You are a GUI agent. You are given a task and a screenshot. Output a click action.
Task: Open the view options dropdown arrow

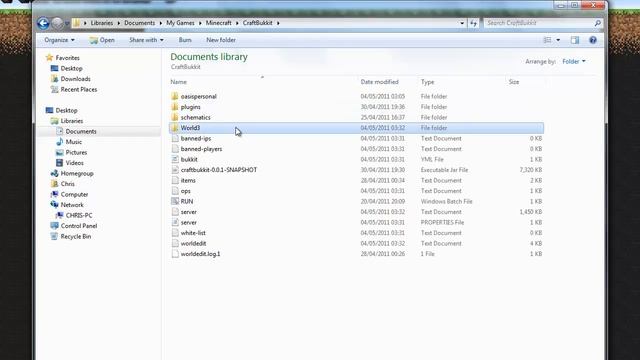click(x=558, y=40)
